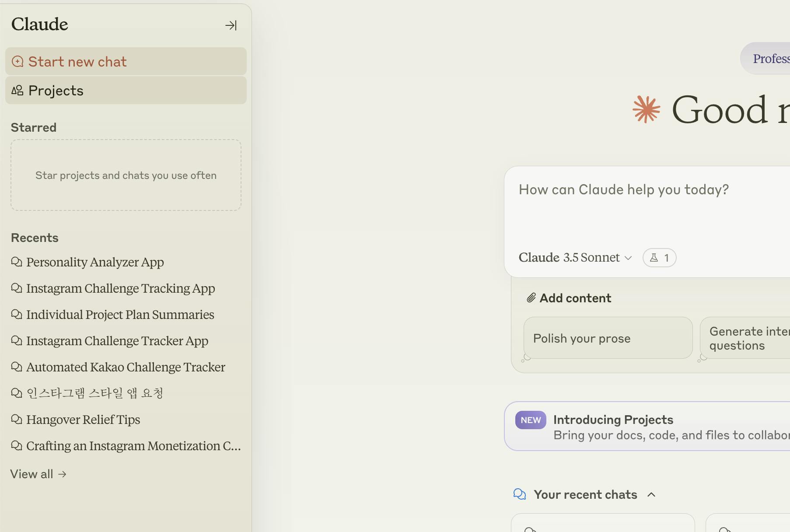
Task: Click the paperclip icon
Action: [x=531, y=298]
